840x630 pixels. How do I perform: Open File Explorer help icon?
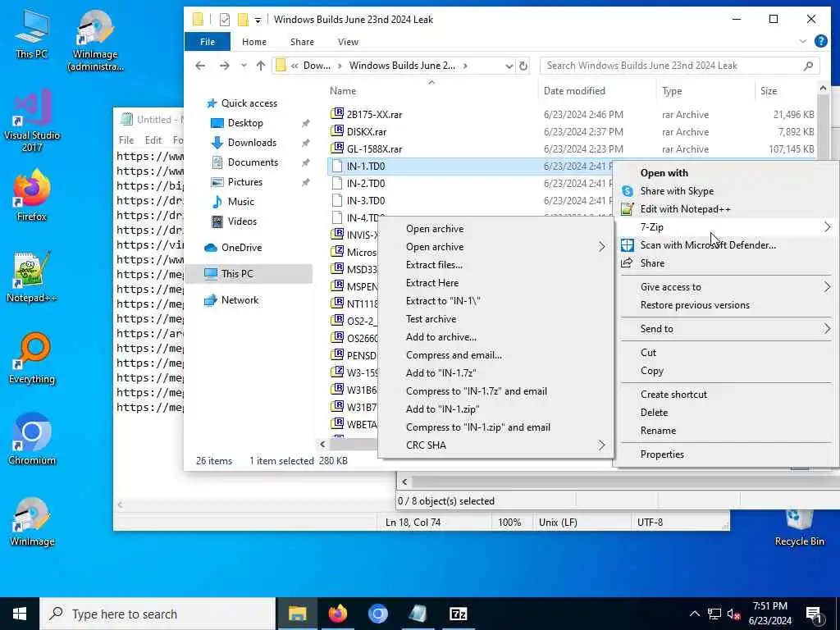[820, 41]
